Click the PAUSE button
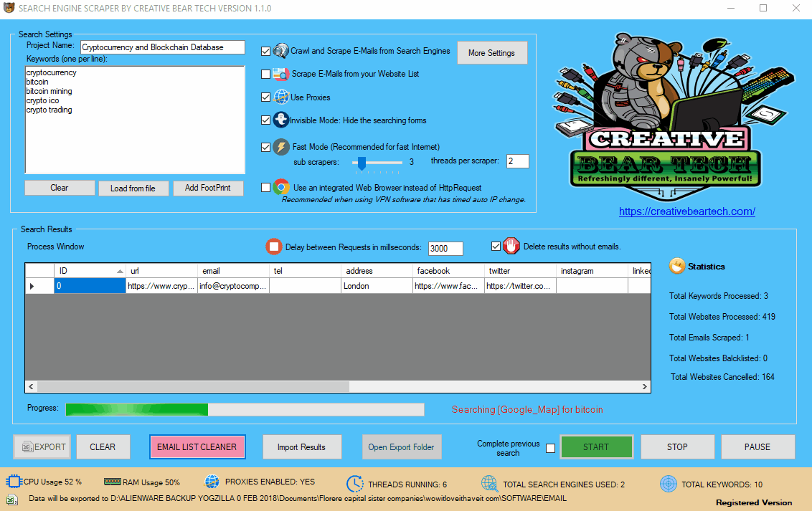This screenshot has height=511, width=812. [x=757, y=447]
